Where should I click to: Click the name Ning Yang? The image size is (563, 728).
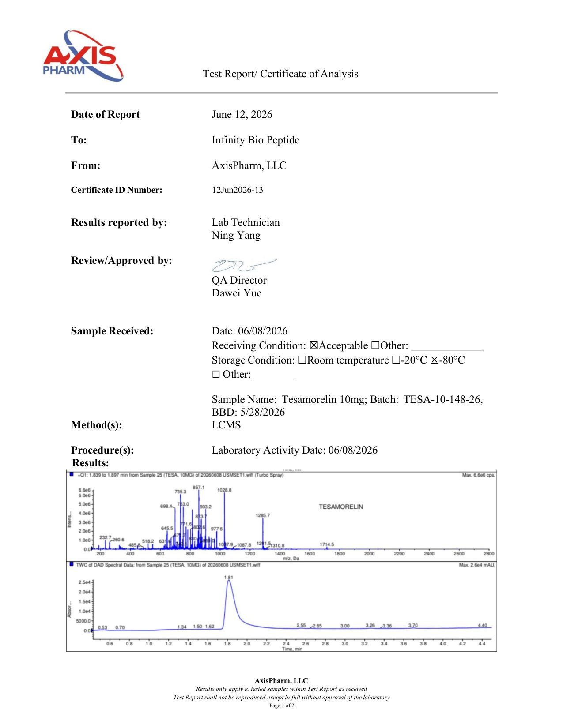(236, 236)
